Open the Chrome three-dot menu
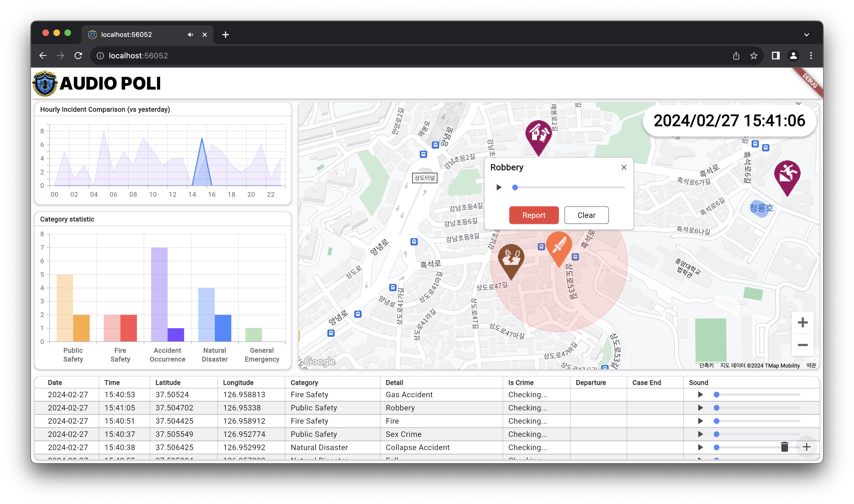This screenshot has height=504, width=854. click(x=811, y=56)
